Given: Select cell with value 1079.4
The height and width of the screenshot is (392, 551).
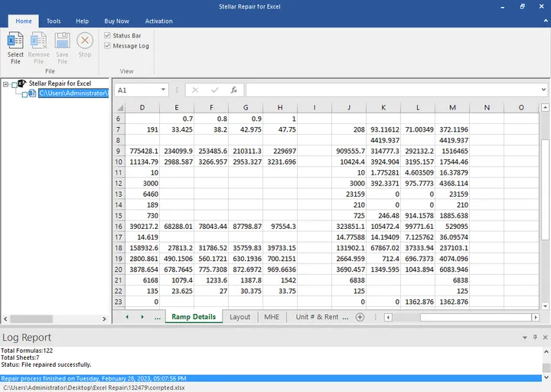Looking at the screenshot, I should tap(177, 280).
